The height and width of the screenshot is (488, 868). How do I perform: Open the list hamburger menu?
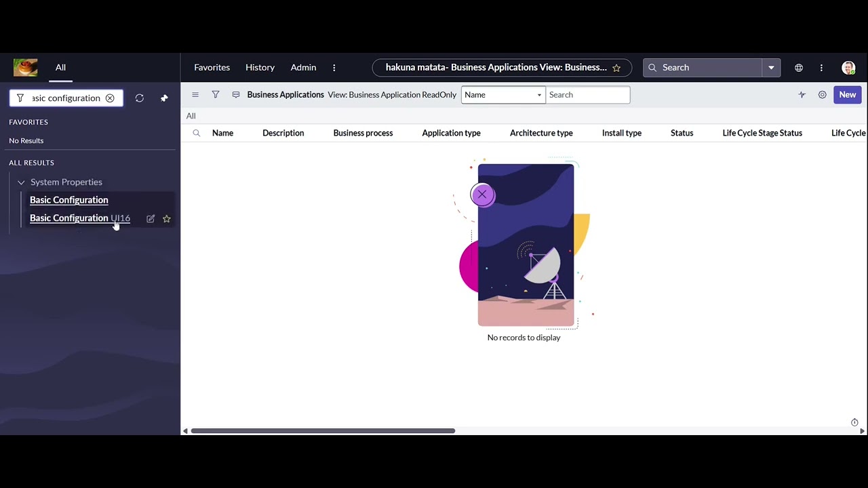tap(195, 95)
